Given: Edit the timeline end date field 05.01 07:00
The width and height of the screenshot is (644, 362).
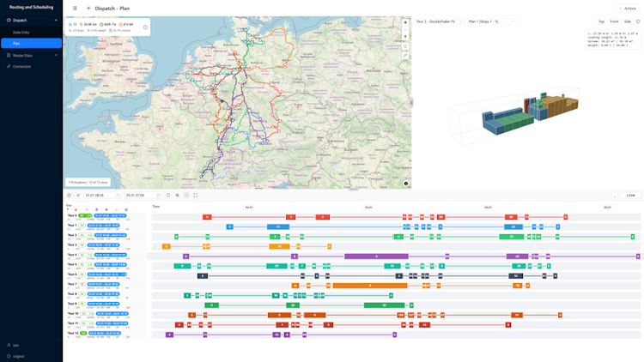Looking at the screenshot, I should [x=143, y=196].
